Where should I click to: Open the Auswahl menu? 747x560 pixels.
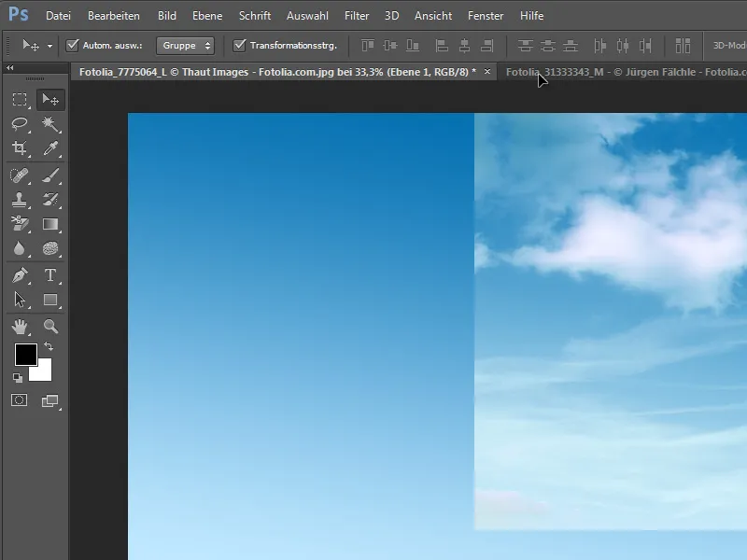coord(307,16)
